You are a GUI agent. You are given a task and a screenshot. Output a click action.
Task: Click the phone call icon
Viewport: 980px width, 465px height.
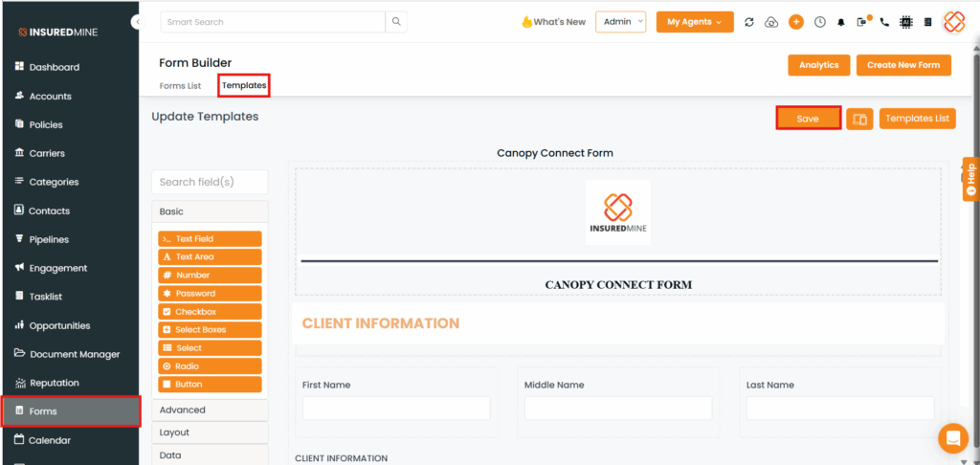(883, 22)
